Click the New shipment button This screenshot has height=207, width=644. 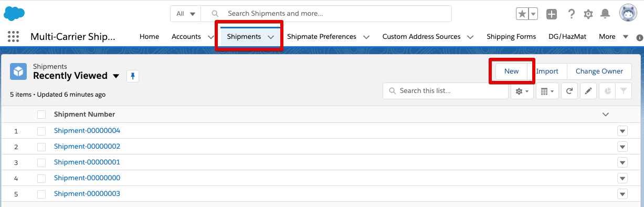click(x=511, y=71)
